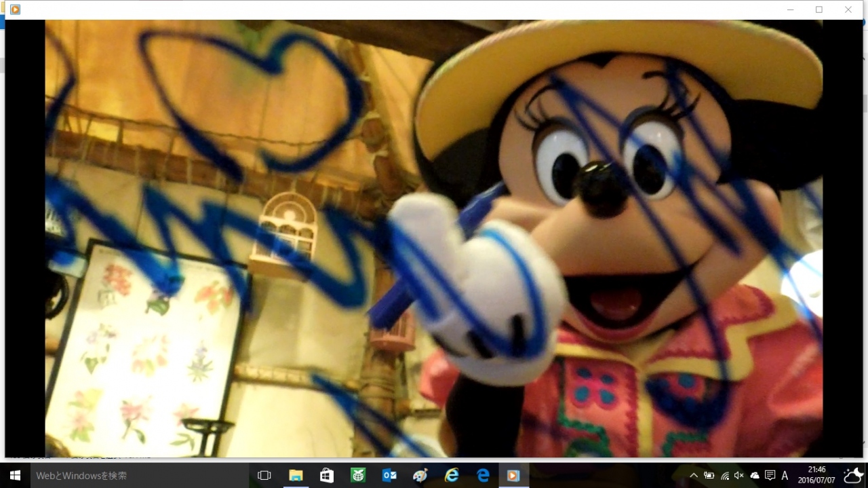The width and height of the screenshot is (868, 488).
Task: Launch the Paint palette app on taskbar
Action: [x=420, y=476]
